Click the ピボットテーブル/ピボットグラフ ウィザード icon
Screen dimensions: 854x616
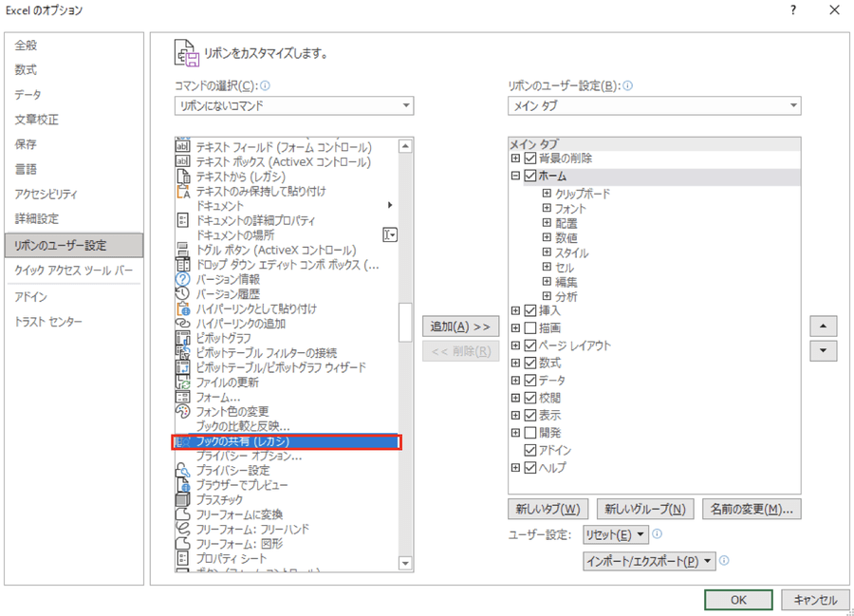tap(183, 367)
